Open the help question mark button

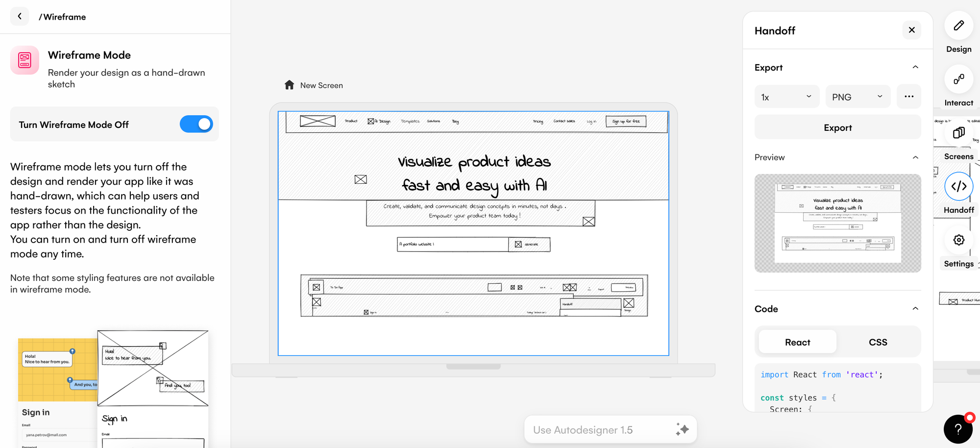(958, 429)
